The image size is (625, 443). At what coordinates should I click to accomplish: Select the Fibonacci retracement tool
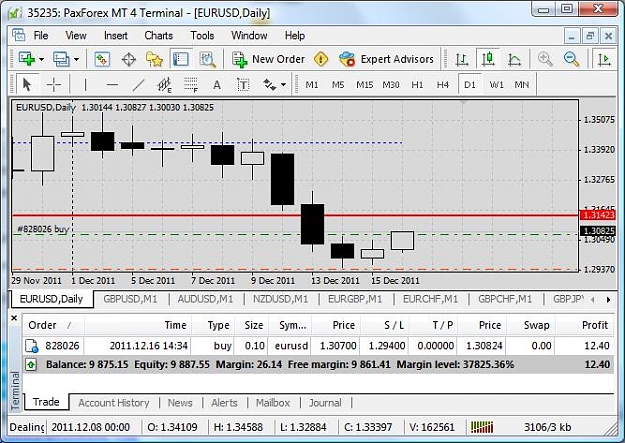191,85
